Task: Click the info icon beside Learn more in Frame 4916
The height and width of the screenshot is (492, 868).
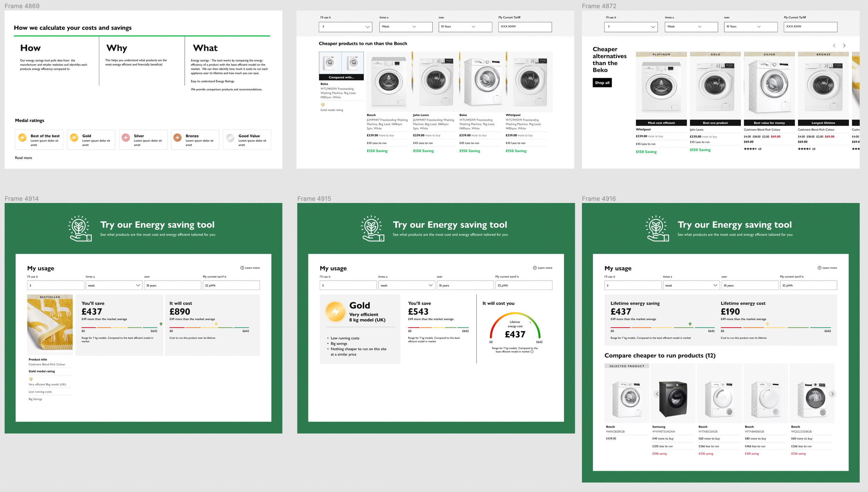Action: click(819, 268)
